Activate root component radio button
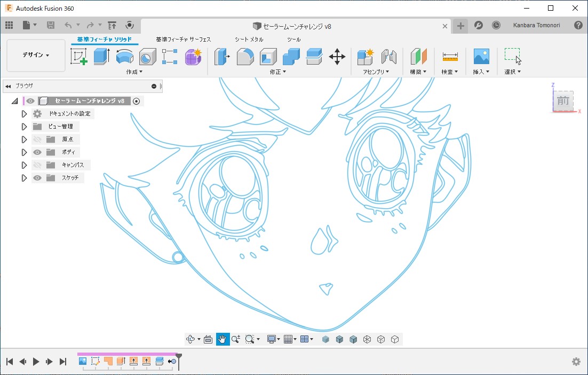588x375 pixels. pos(137,101)
